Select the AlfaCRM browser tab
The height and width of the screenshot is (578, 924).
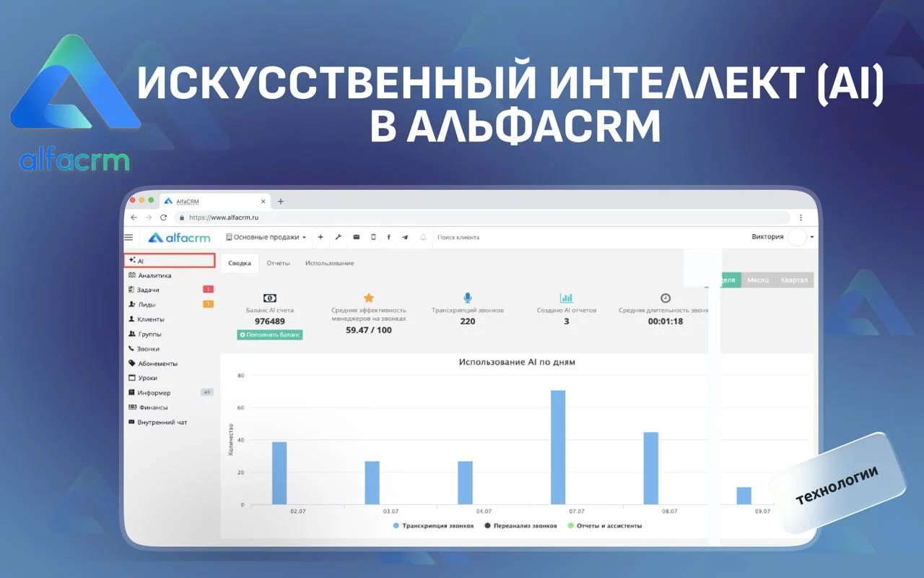214,202
